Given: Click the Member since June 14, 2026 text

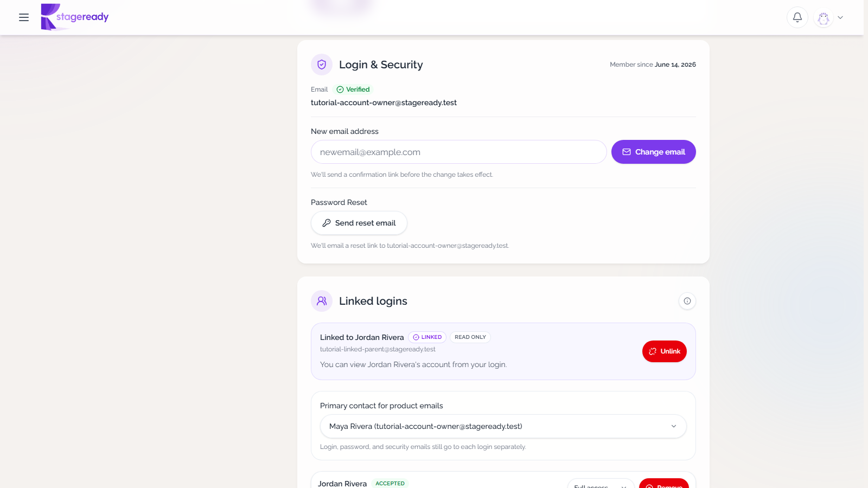Looking at the screenshot, I should click(653, 65).
